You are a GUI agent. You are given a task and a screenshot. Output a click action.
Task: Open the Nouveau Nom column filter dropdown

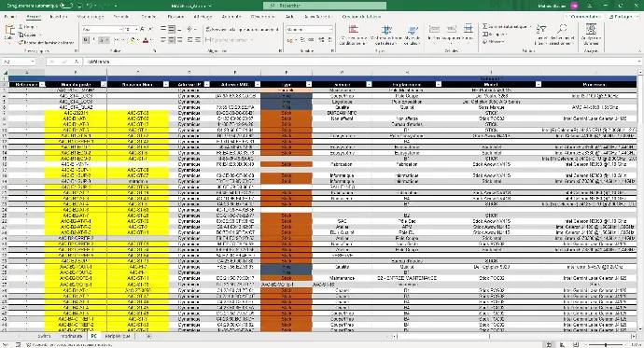click(x=165, y=84)
